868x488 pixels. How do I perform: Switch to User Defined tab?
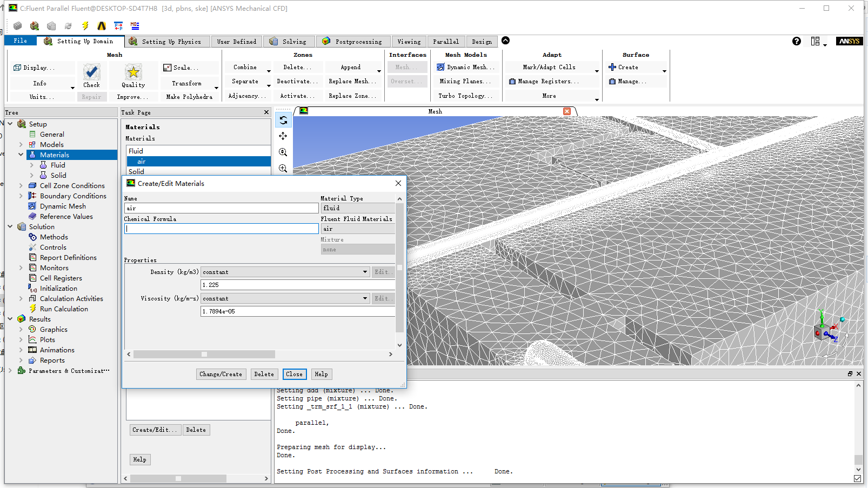pyautogui.click(x=237, y=42)
